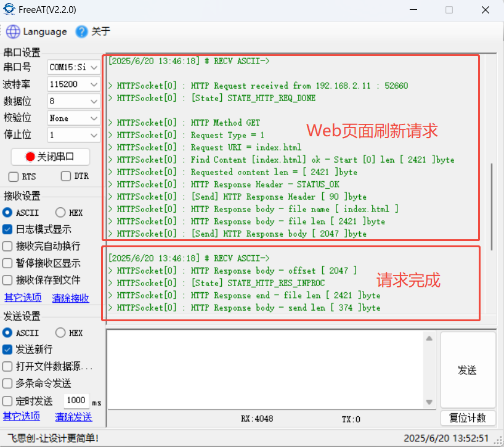Click the globe Language icon
The image size is (504, 447).
coord(13,31)
